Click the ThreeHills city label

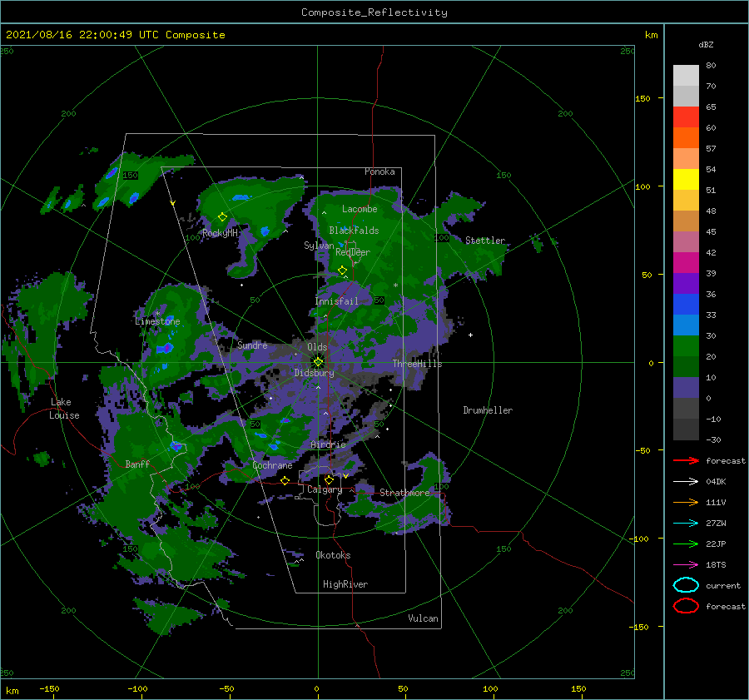[417, 364]
